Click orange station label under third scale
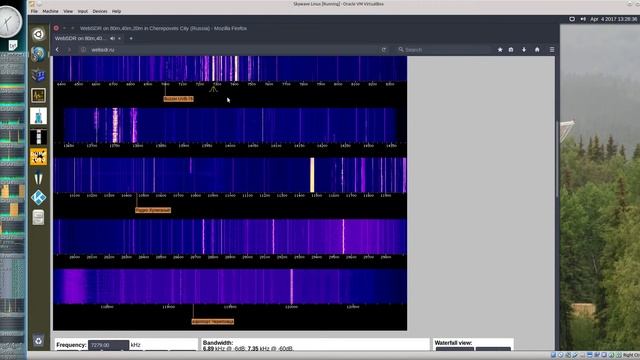This screenshot has width=640, height=360. point(153,210)
